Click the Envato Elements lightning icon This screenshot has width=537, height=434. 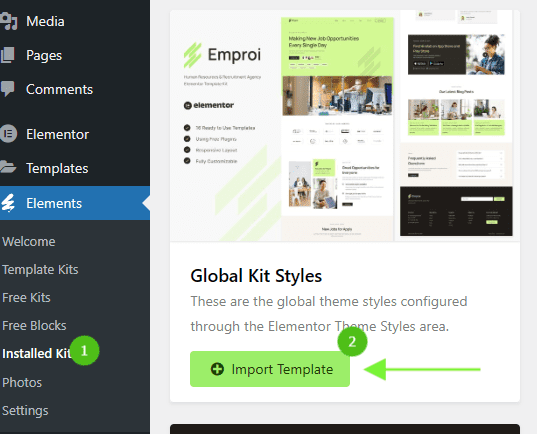tap(8, 203)
